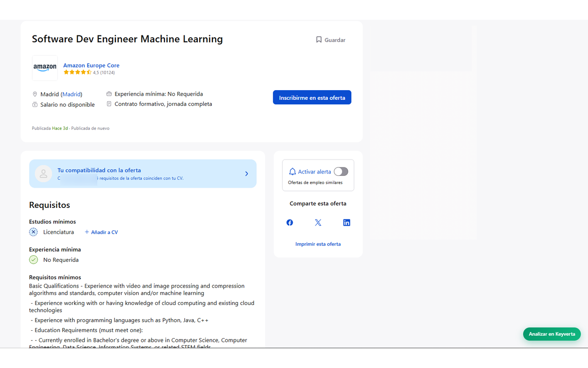Share this offer on X
The image size is (588, 368).
tap(318, 223)
